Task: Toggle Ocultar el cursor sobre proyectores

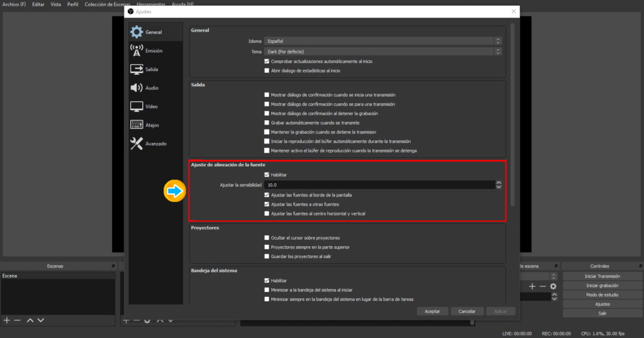Action: (267, 238)
